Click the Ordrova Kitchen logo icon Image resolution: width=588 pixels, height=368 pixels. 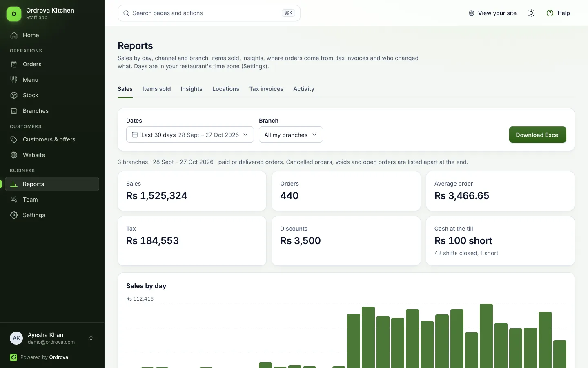coord(14,13)
